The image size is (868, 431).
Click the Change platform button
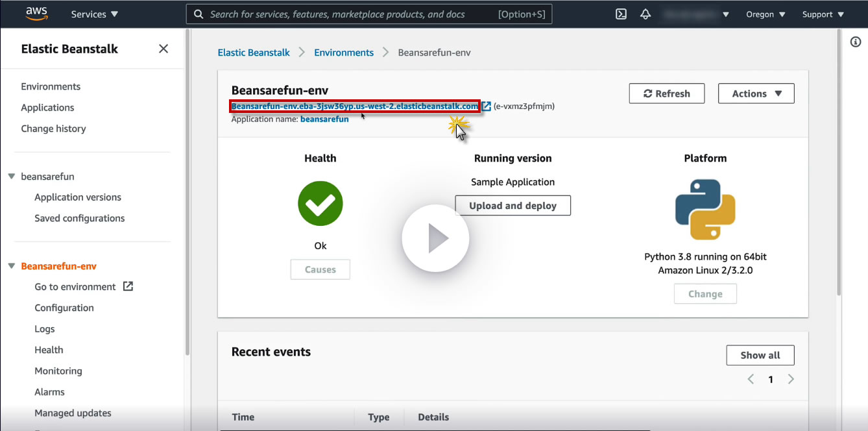click(705, 294)
